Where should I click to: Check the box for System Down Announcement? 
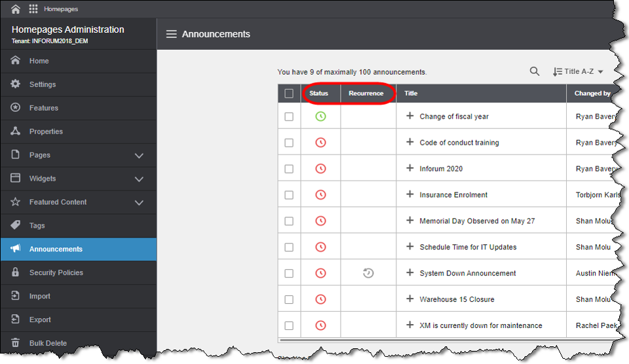[x=289, y=274]
